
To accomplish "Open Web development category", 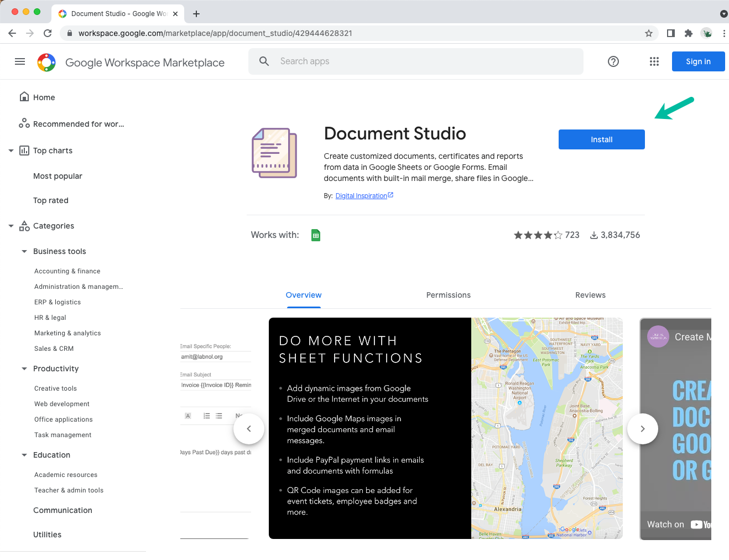I will (62, 404).
